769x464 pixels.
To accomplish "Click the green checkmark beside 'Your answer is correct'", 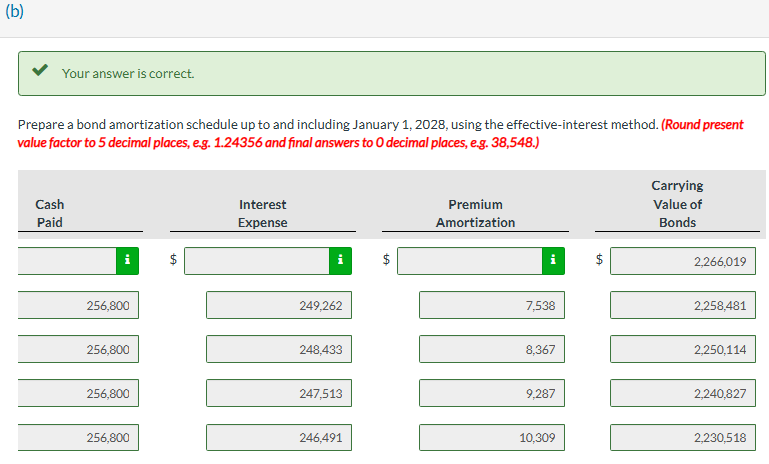I will [x=40, y=70].
